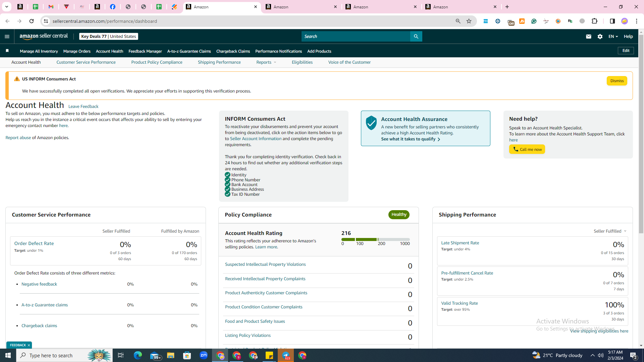Dismiss the US INFORM Consumers Act banner
This screenshot has width=644, height=362.
click(x=617, y=81)
